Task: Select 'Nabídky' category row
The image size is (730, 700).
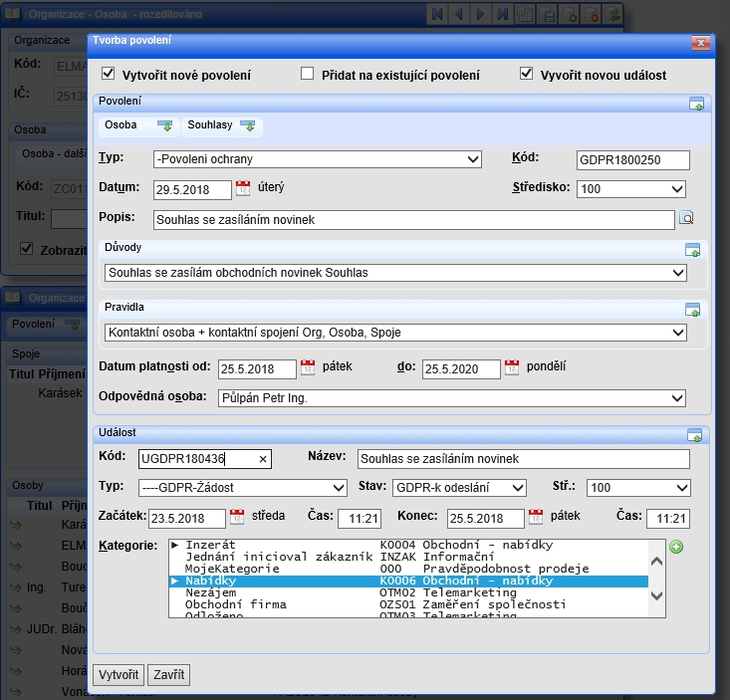Action: [x=408, y=581]
